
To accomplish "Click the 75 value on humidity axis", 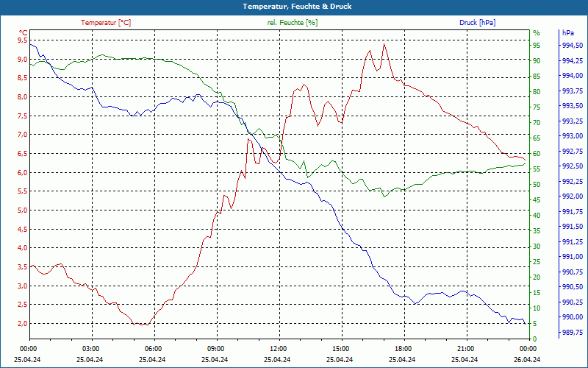I will coord(537,107).
